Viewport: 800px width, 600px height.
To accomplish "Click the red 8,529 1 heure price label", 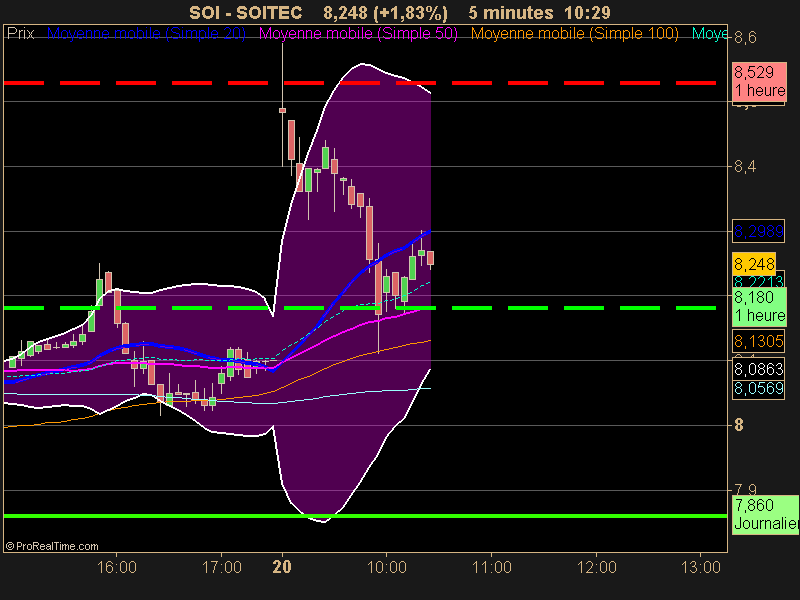I will pyautogui.click(x=759, y=81).
